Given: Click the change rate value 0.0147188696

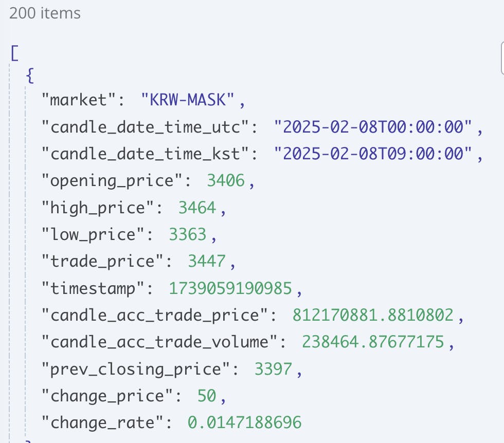Looking at the screenshot, I should [x=244, y=423].
